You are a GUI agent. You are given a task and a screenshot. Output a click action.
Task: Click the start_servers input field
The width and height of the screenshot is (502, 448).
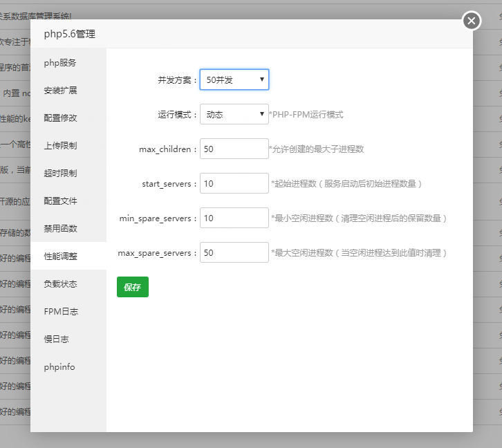[x=234, y=183]
